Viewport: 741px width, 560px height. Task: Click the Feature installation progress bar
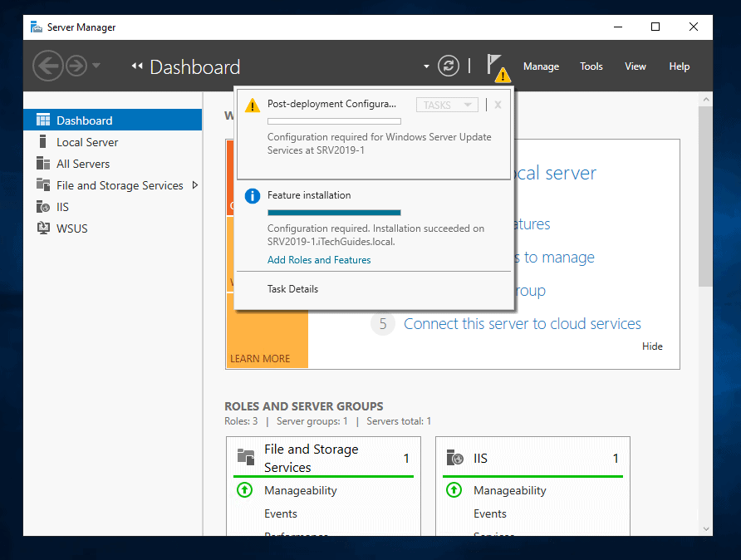pos(334,210)
